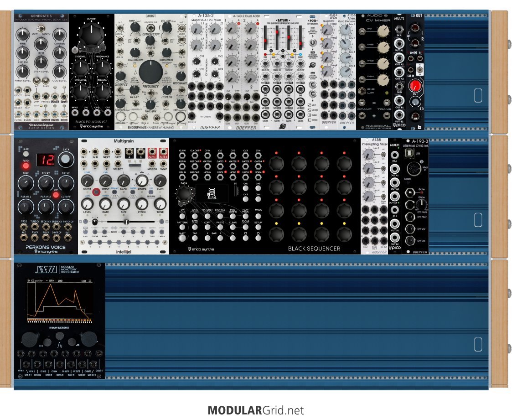The image size is (512, 420).
Task: Click the COMPRESSOR knob on Ghost module
Action: [150, 41]
